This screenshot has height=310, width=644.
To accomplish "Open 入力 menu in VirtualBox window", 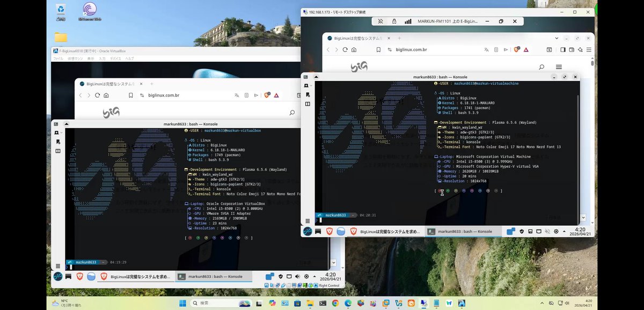I will 102,58.
